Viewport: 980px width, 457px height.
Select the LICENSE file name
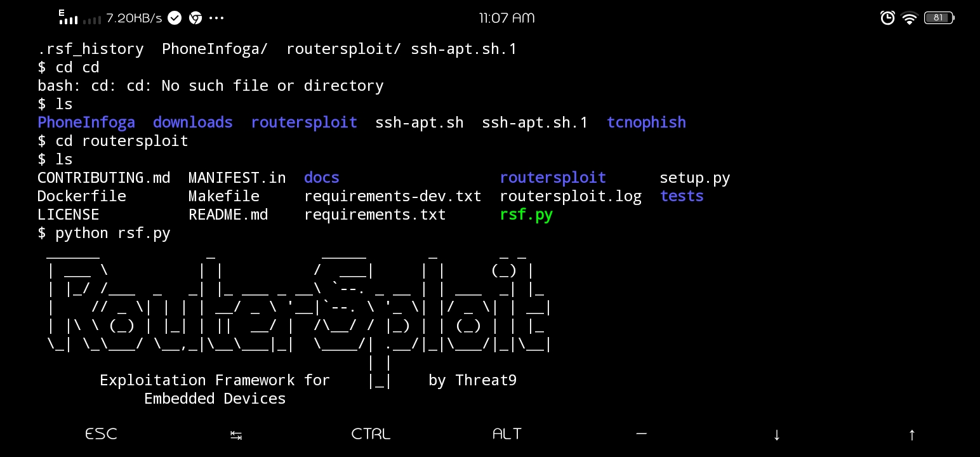pos(69,215)
